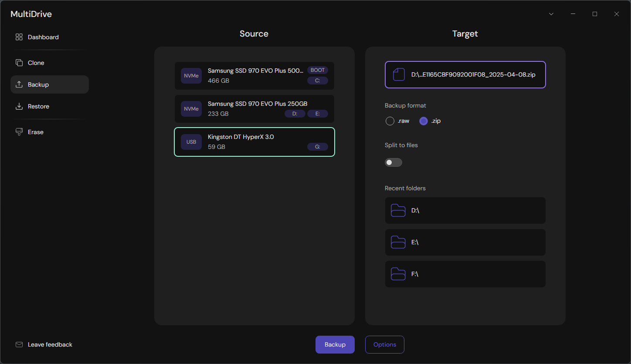Click the zip file icon in target field
Screen dimensions: 631x364
398,74
